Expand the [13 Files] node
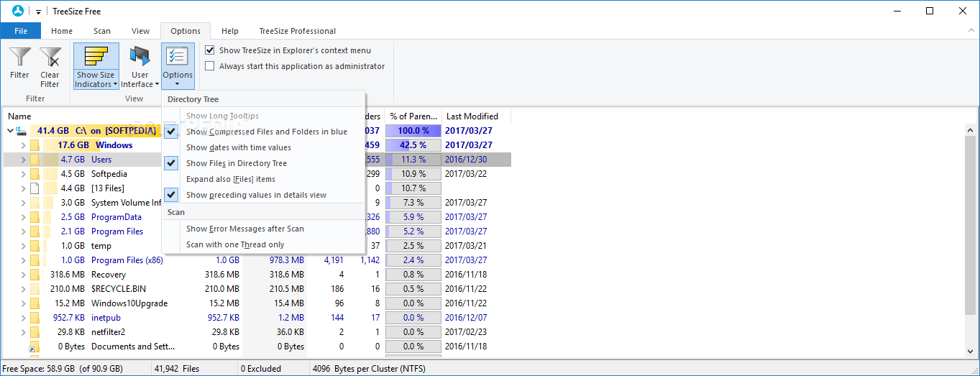 [23, 188]
